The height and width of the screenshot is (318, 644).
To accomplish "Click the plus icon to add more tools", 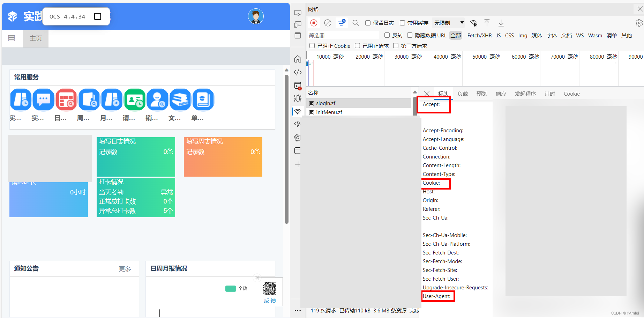I will click(298, 164).
